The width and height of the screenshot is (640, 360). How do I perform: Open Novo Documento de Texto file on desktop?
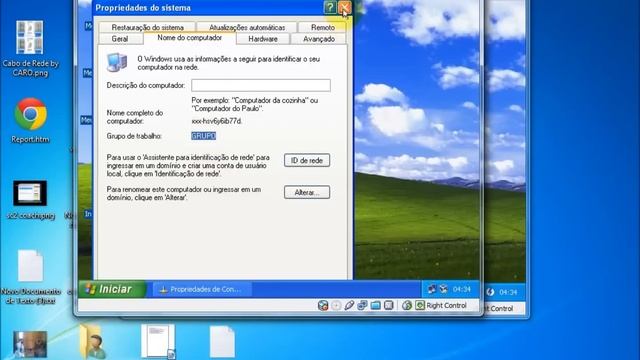30,277
